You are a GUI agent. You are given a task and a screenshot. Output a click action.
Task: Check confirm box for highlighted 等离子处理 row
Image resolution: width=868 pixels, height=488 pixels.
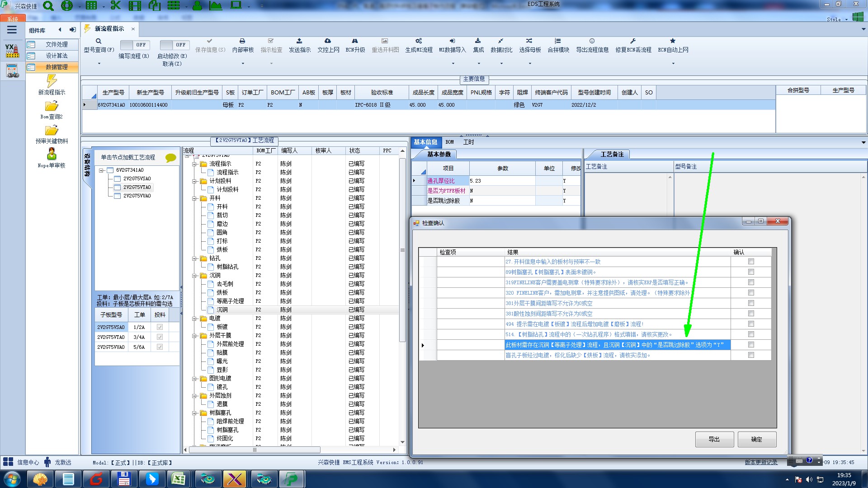coord(751,345)
